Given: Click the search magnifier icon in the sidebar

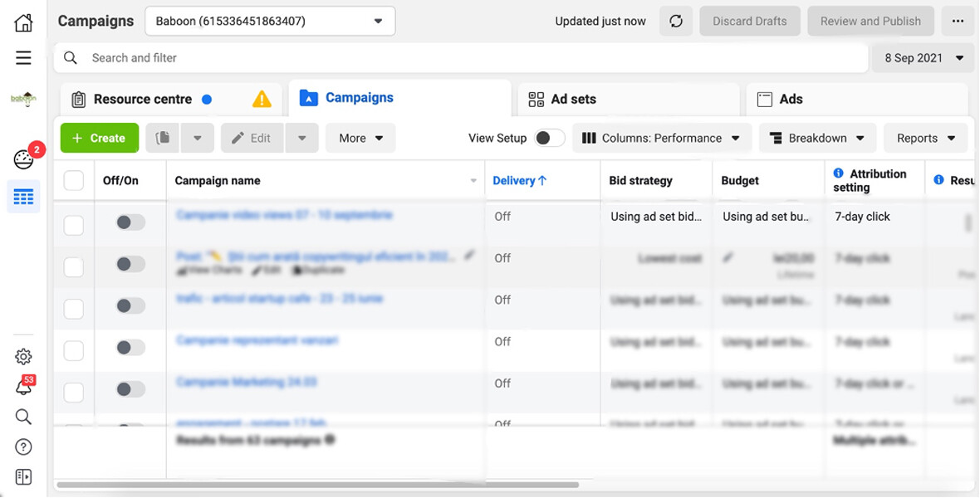Looking at the screenshot, I should tap(22, 417).
